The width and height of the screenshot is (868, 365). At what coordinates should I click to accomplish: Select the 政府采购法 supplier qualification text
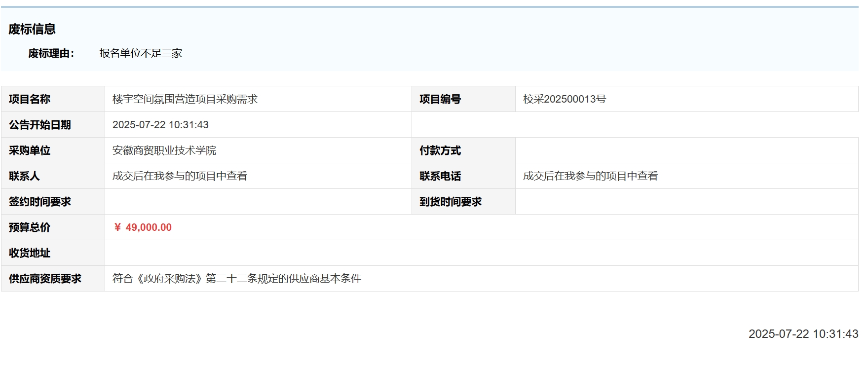237,279
